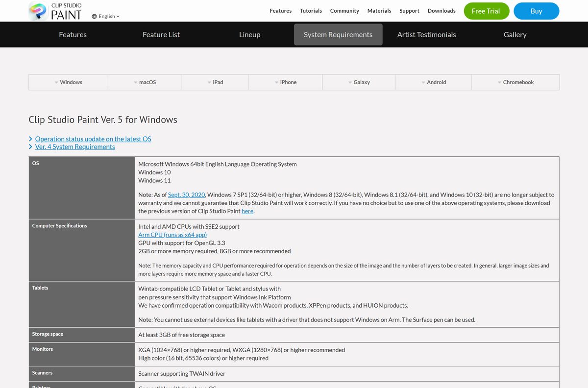This screenshot has height=388, width=588.
Task: Click the 'Clip Studio Paint Ver. 5 for Windows' heading
Action: (x=103, y=120)
